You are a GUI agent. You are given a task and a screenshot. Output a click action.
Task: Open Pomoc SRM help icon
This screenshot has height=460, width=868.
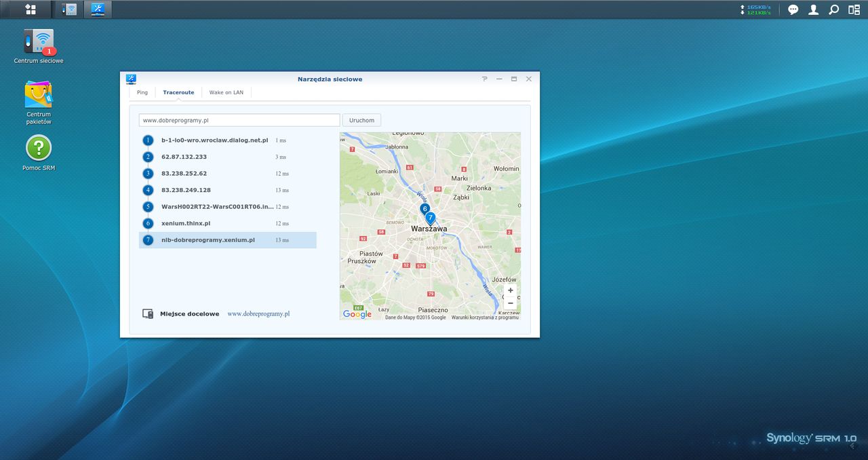pos(39,153)
